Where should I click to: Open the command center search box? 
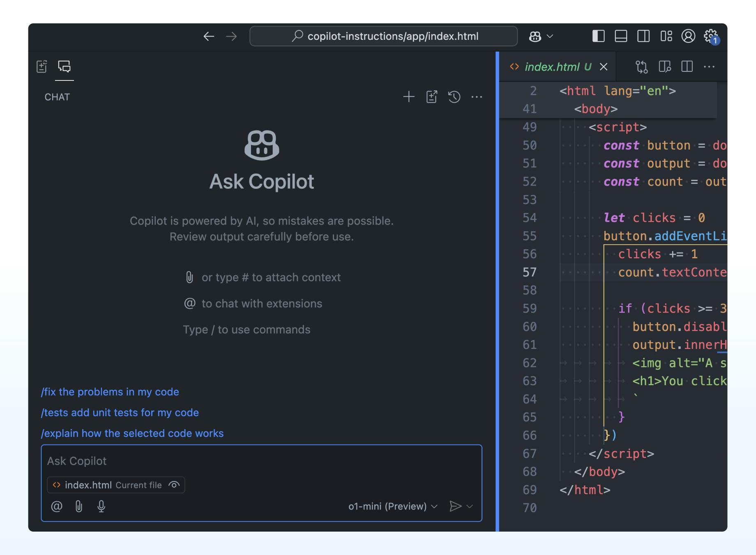(x=383, y=36)
